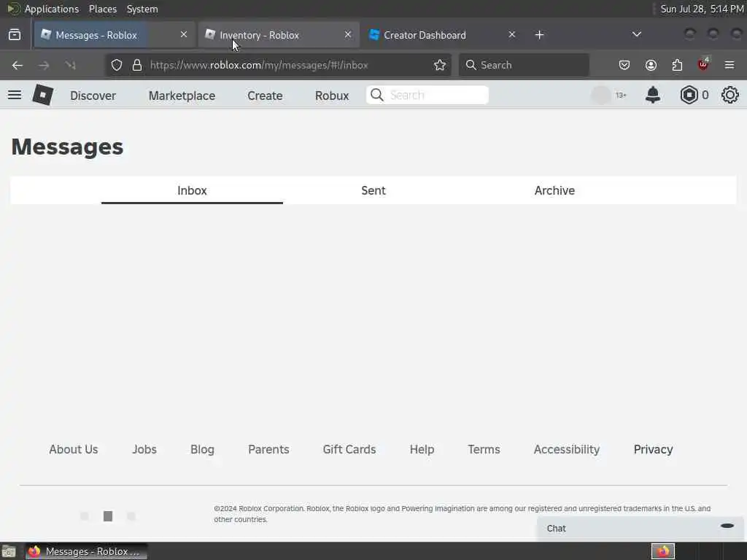Open the Help footer link
Screen dimensions: 747x560
(422, 449)
